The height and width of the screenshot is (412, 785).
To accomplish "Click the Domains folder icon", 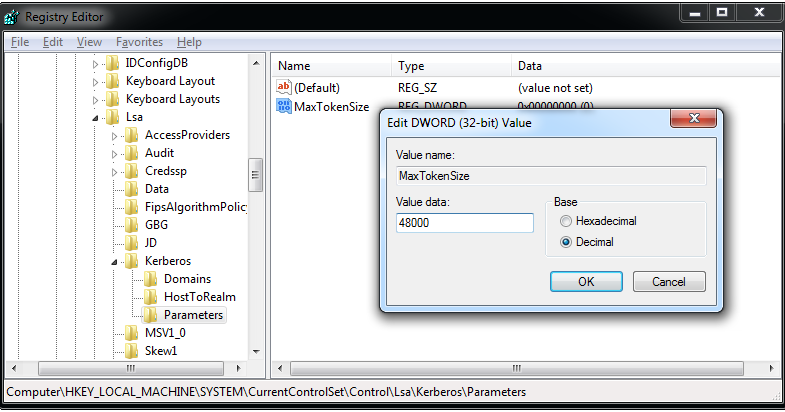I will click(151, 279).
